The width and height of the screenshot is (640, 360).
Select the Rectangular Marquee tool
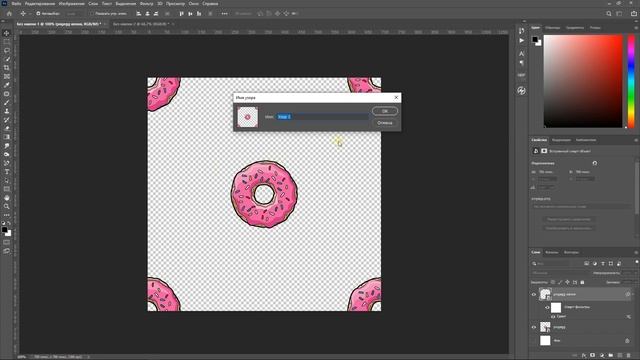7,42
